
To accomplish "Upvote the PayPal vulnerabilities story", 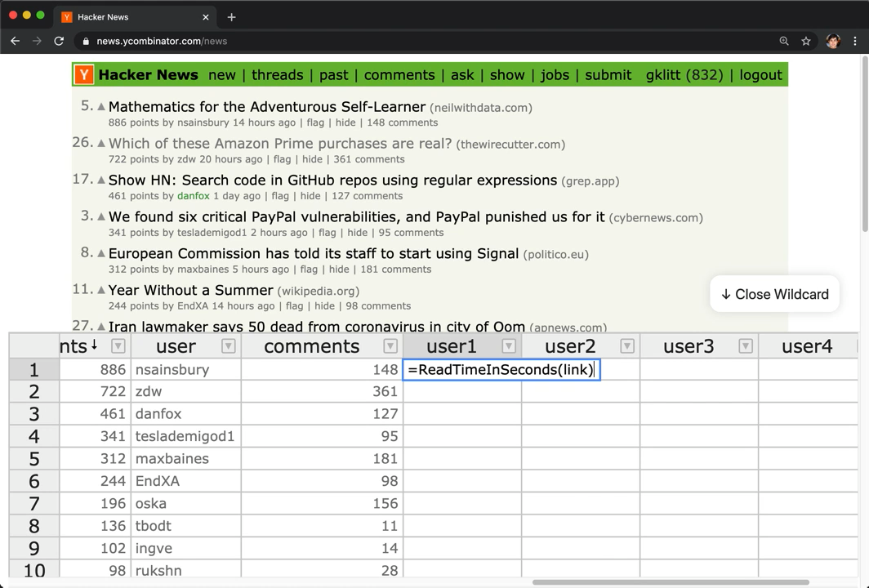I will tap(101, 216).
